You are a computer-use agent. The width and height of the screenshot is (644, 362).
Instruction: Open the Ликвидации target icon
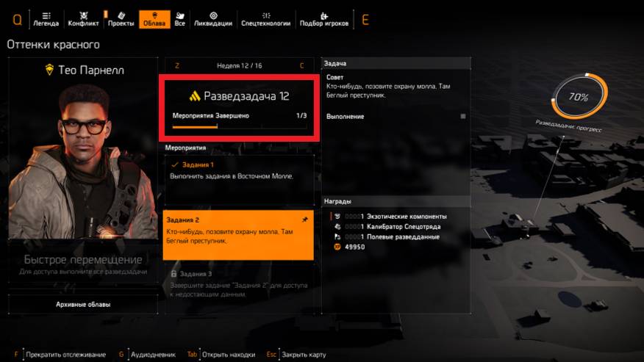pos(213,15)
